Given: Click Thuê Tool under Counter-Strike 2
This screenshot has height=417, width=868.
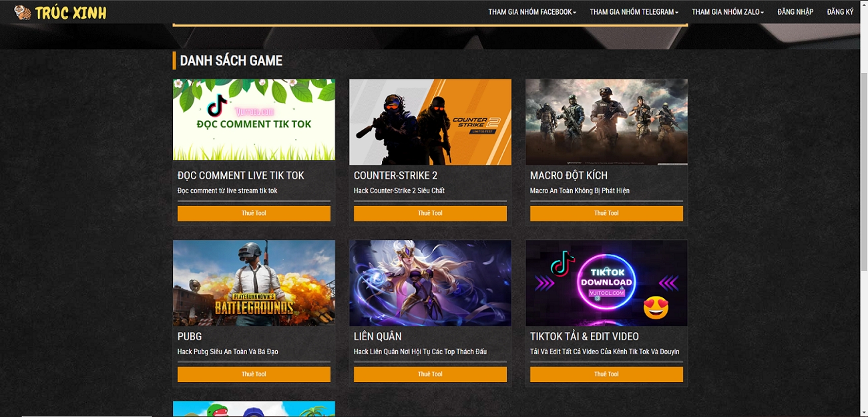Looking at the screenshot, I should (x=430, y=213).
